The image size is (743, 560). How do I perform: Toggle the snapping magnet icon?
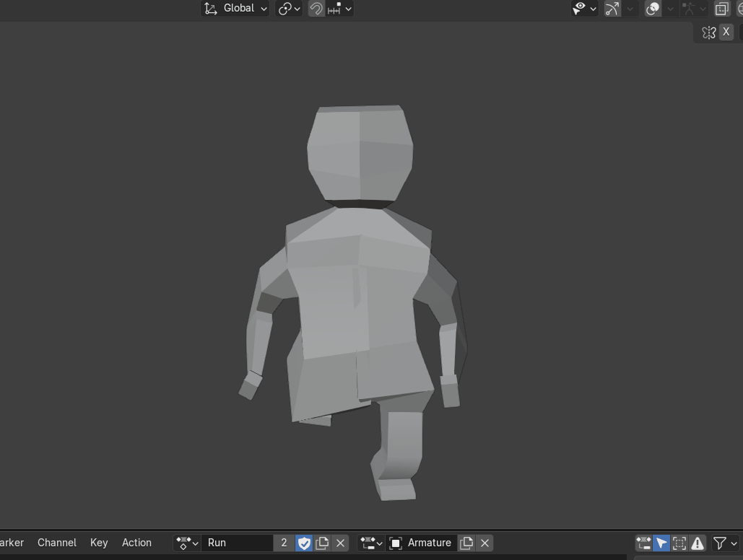pos(316,9)
